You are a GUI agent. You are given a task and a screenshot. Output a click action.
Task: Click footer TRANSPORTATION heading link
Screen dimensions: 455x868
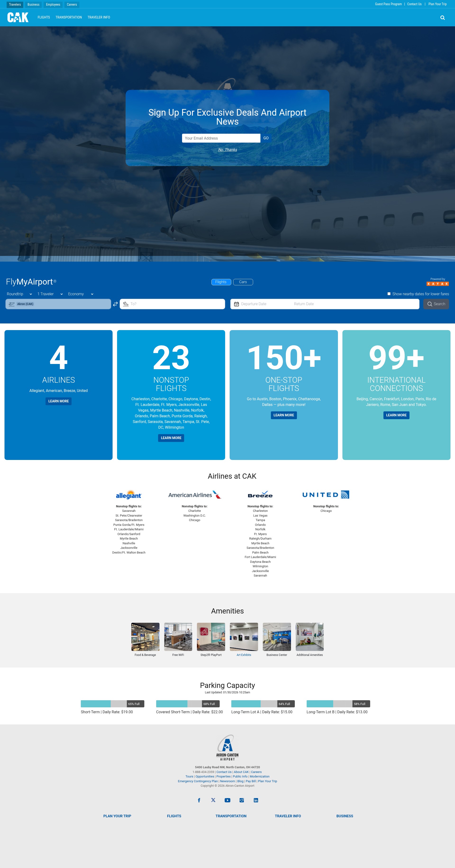tap(231, 816)
